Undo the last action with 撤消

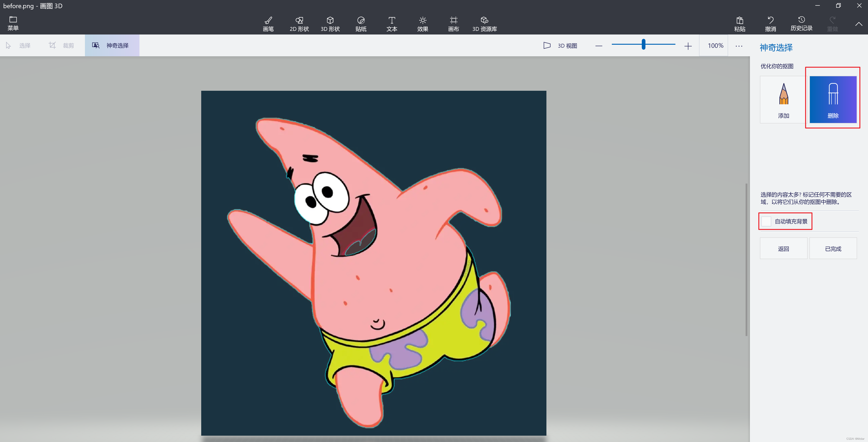[770, 24]
